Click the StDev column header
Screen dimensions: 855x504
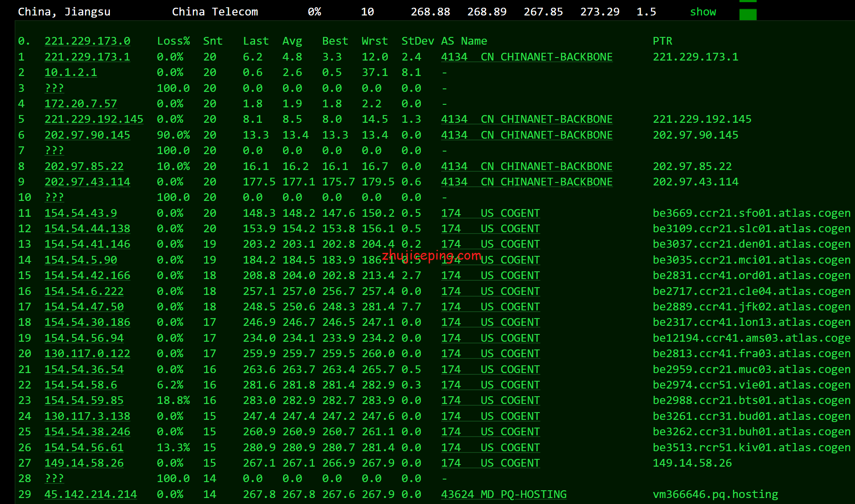(x=418, y=41)
